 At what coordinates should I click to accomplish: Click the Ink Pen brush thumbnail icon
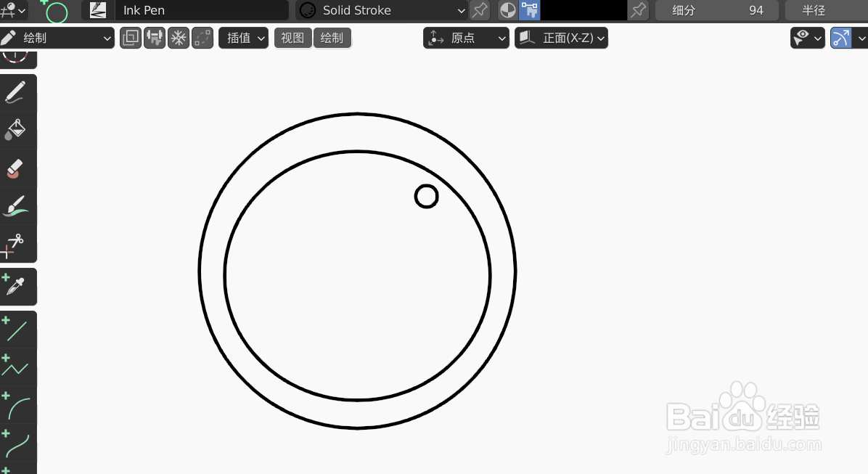coord(98,10)
